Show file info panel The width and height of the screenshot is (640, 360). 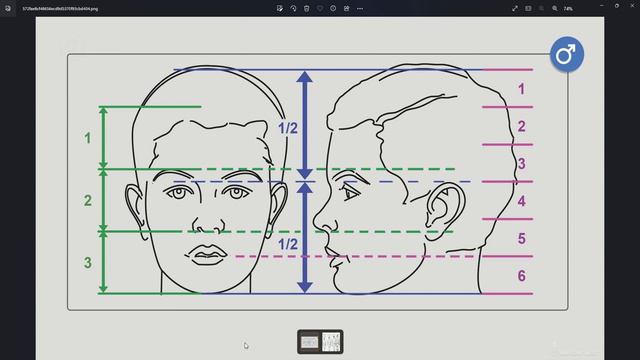pyautogui.click(x=333, y=8)
